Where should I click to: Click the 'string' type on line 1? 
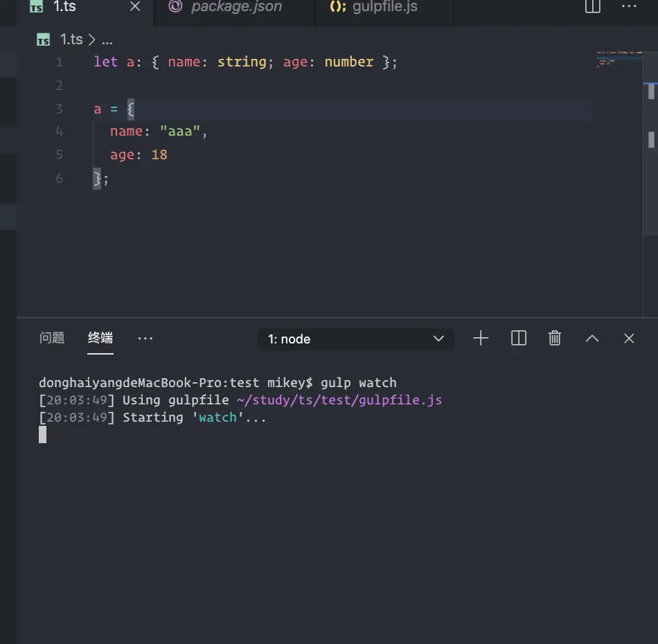point(242,62)
